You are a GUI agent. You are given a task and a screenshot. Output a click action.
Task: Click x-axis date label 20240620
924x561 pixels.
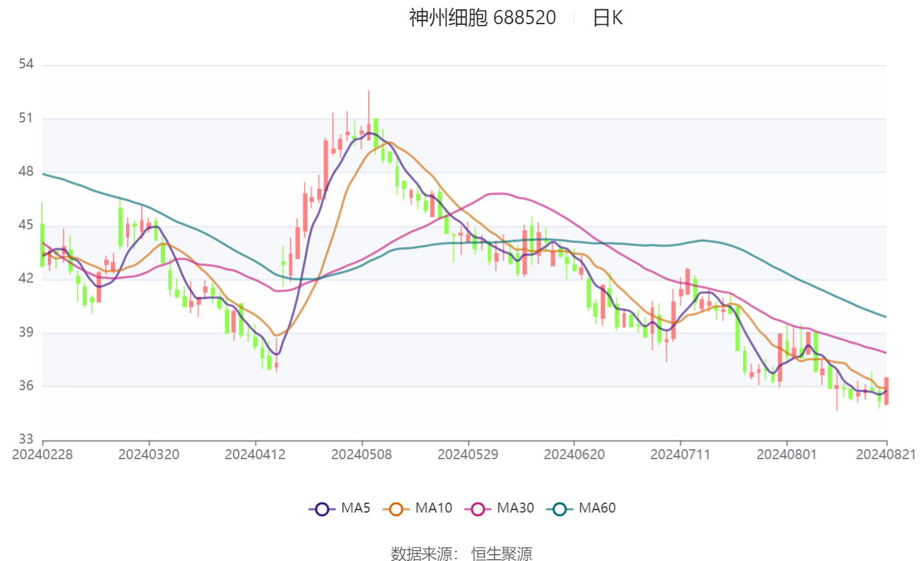pos(575,454)
